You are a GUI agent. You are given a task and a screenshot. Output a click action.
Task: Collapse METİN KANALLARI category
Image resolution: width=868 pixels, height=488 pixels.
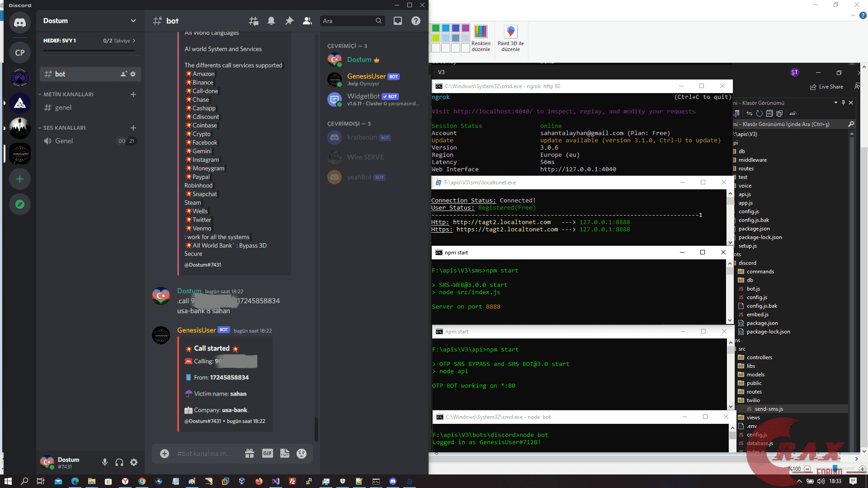coord(68,94)
